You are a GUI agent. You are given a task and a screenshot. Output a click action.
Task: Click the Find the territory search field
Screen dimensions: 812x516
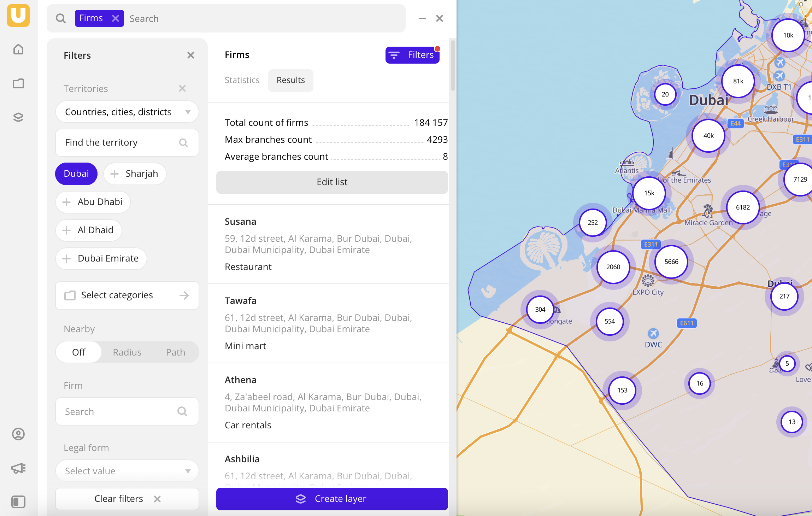tap(127, 142)
